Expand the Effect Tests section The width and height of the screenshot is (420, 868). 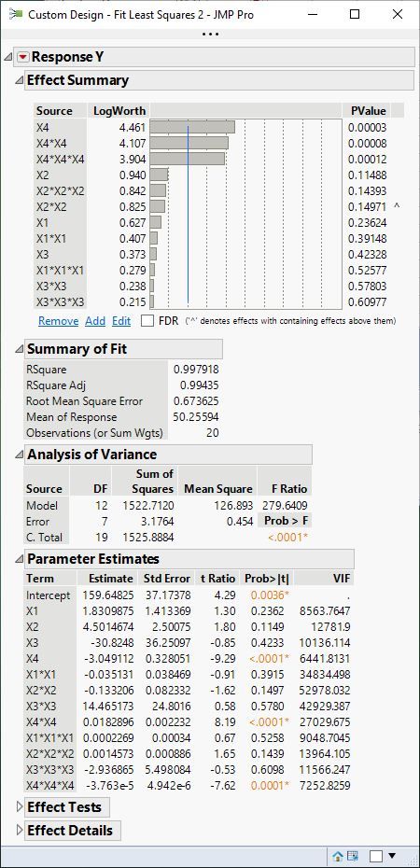(x=20, y=807)
